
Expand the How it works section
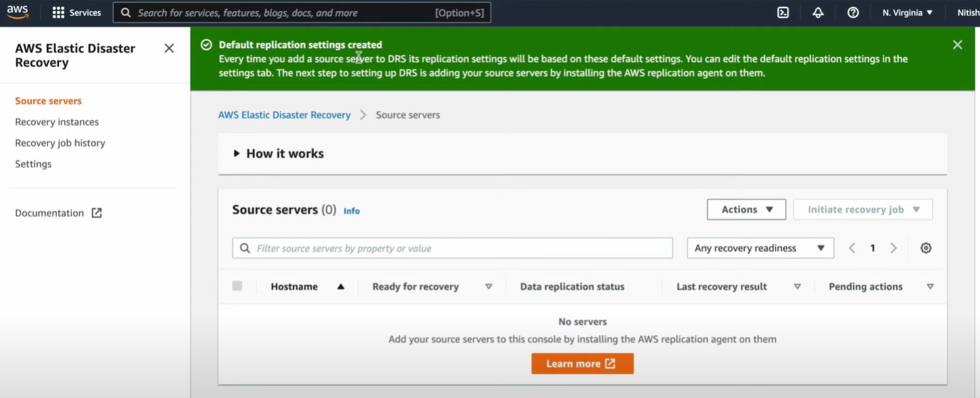tap(278, 153)
